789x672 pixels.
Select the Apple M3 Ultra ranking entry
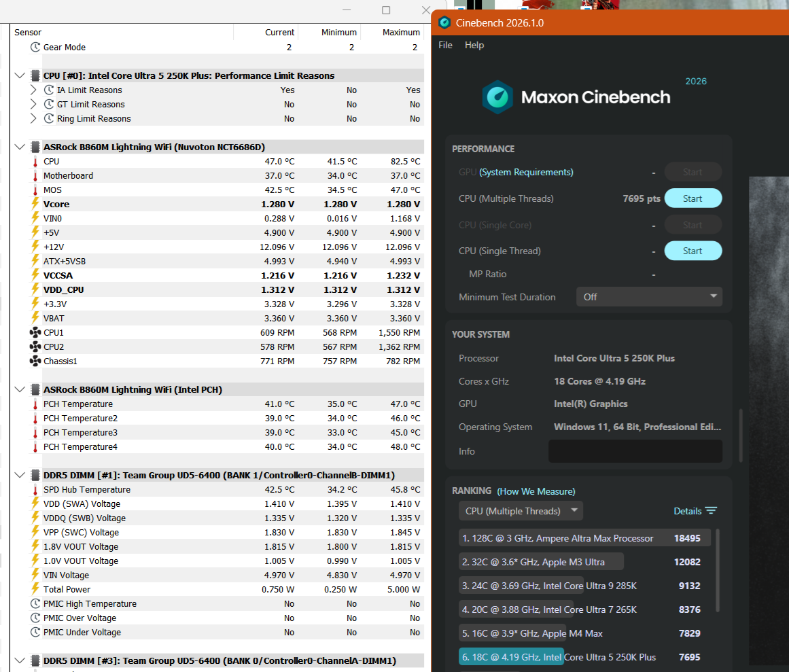pos(584,562)
